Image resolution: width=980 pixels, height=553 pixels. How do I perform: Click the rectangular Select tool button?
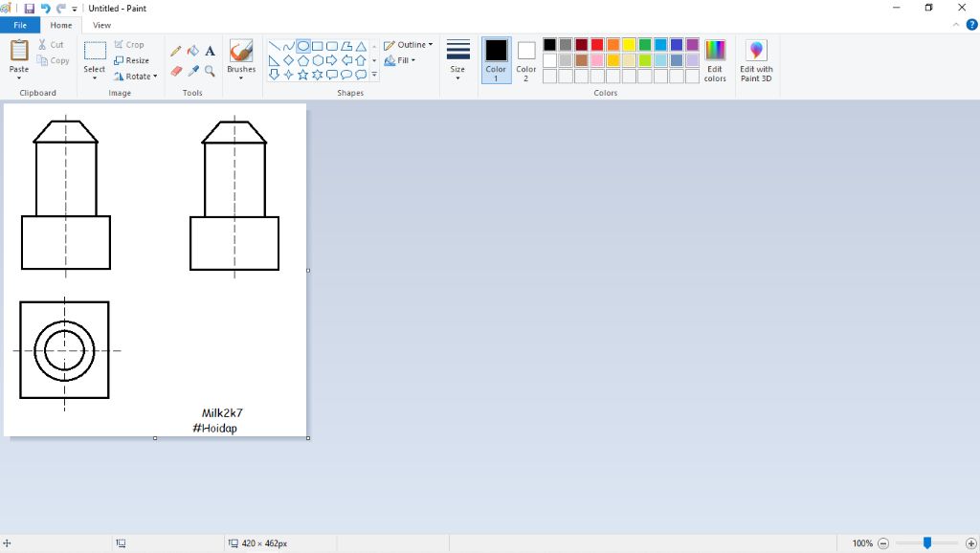pos(95,55)
